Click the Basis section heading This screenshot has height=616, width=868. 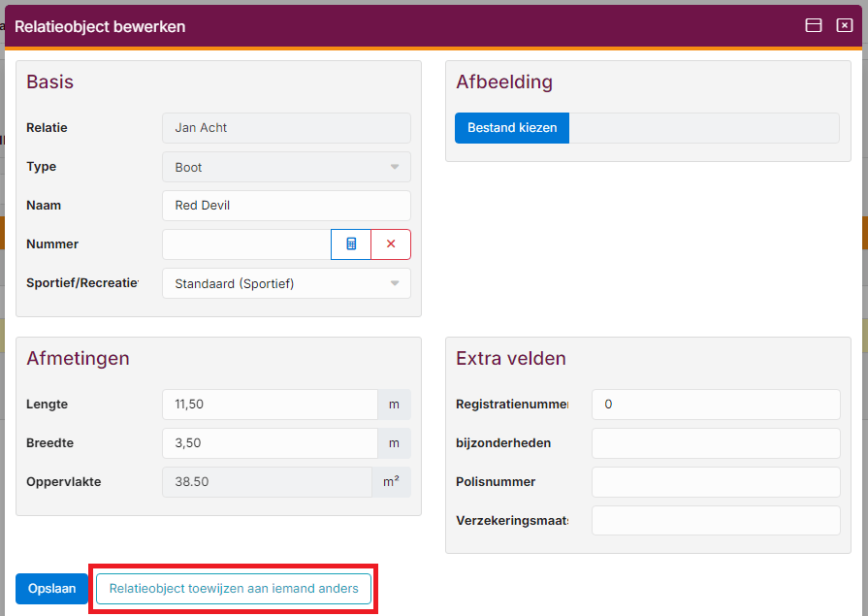click(x=49, y=82)
